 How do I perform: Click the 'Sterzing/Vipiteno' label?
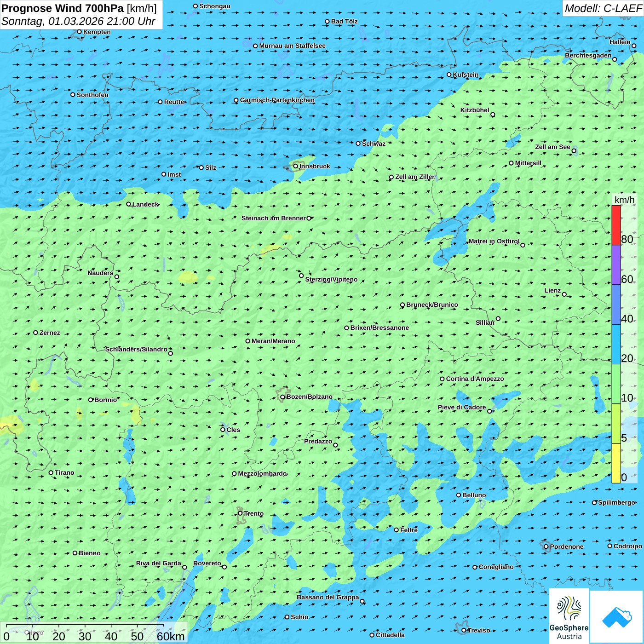click(331, 279)
